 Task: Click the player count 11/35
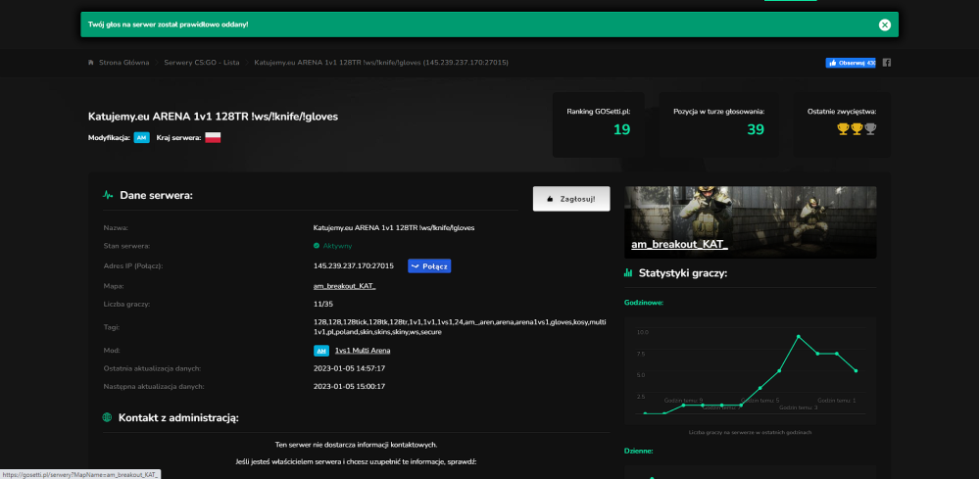323,304
